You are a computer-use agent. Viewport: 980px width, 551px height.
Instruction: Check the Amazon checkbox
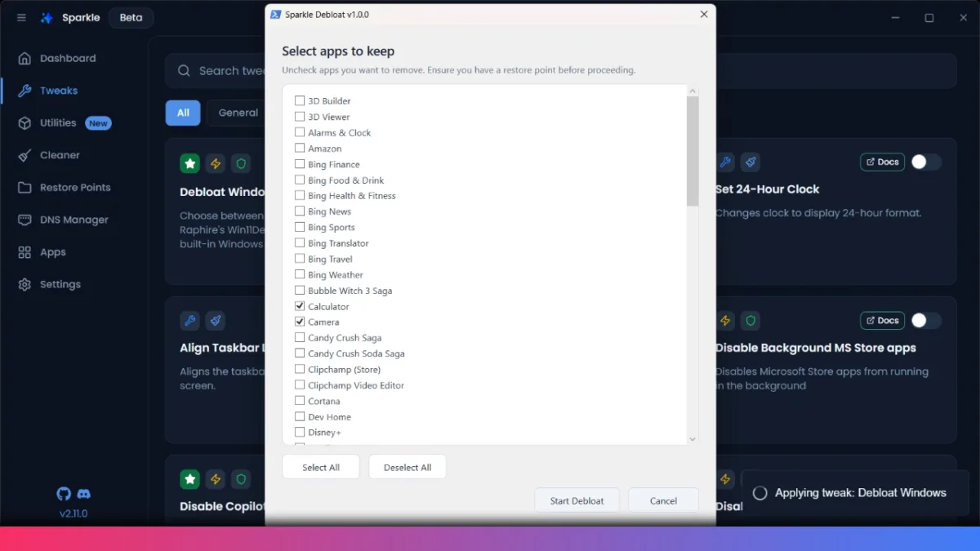click(x=300, y=149)
